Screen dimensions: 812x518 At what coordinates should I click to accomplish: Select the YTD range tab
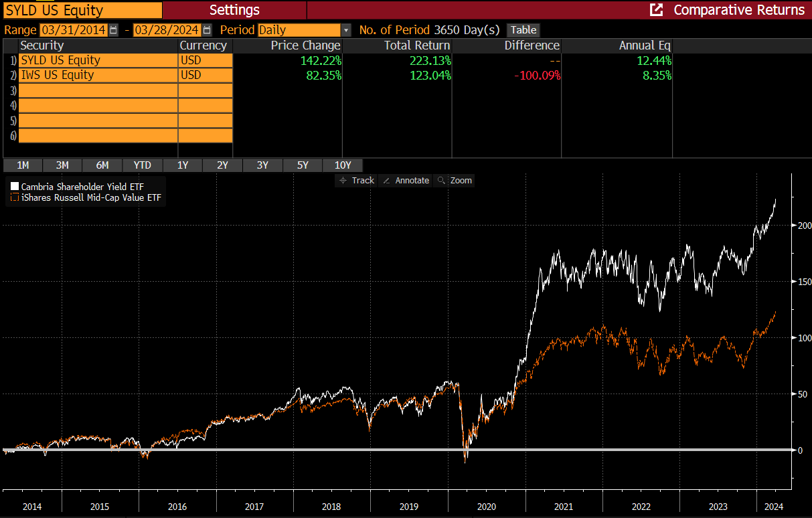pyautogui.click(x=142, y=165)
